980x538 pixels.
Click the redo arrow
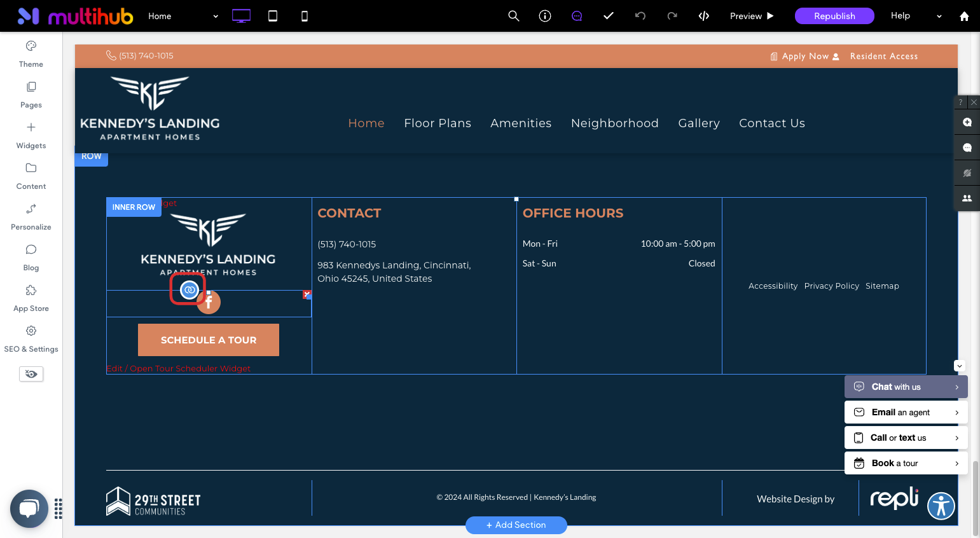672,16
